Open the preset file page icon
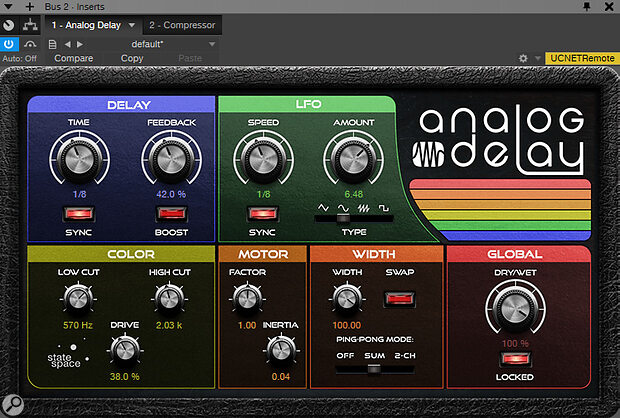This screenshot has height=418, width=620. click(52, 44)
